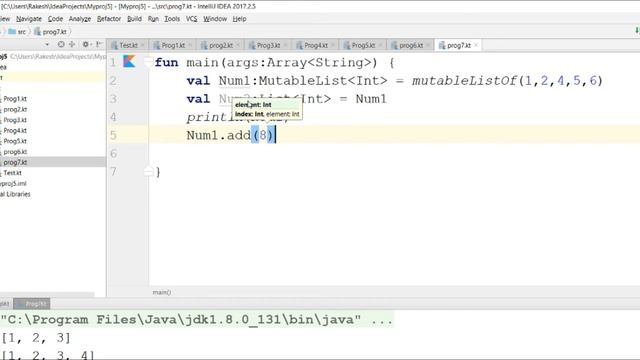Click the scroll-from-source target icon in project panel

tap(61, 44)
